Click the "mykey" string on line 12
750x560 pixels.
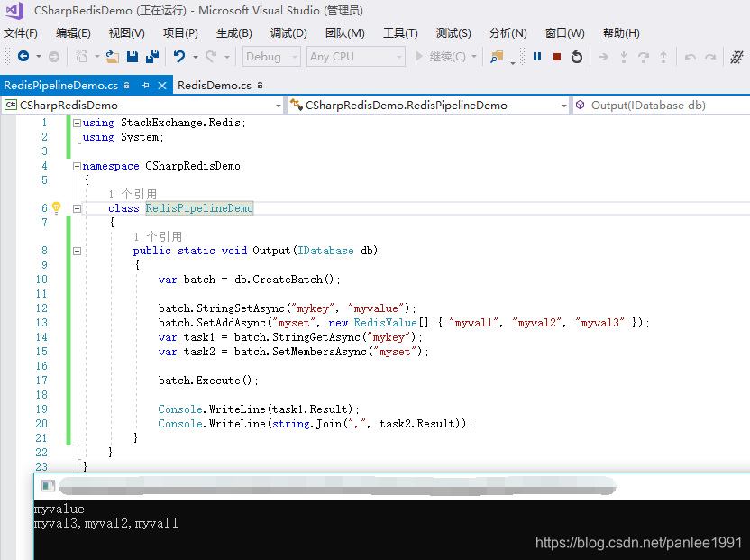[x=312, y=308]
